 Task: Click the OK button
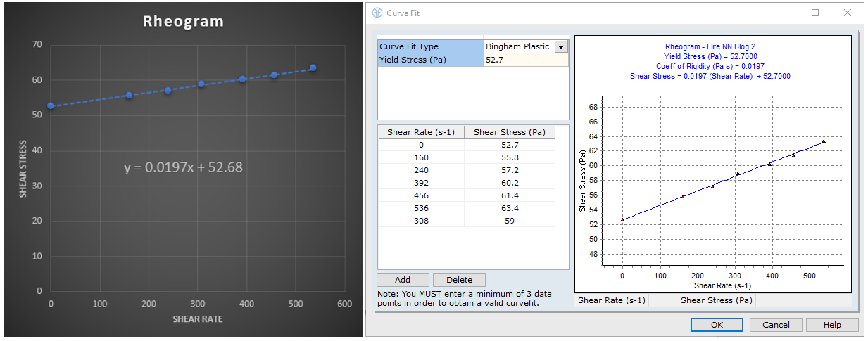[717, 325]
